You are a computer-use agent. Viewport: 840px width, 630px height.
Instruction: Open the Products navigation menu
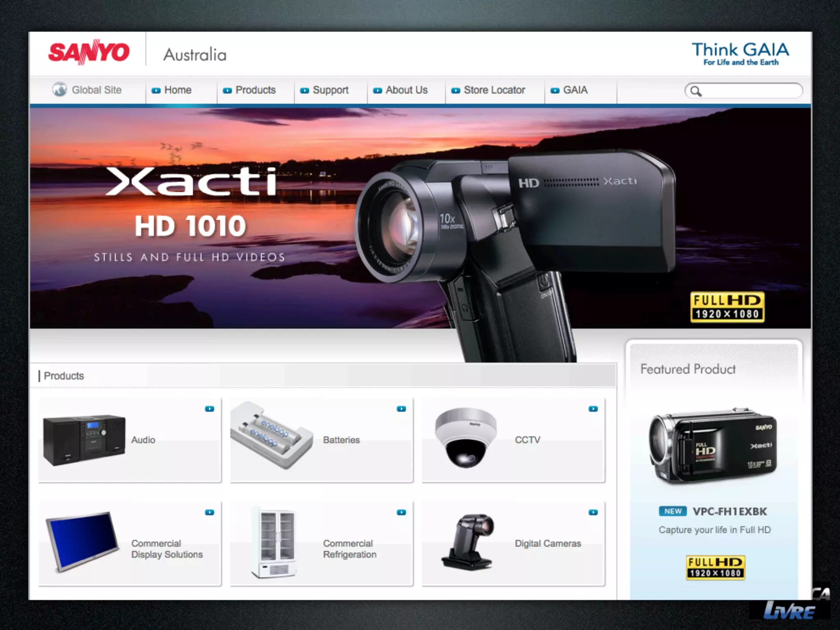pyautogui.click(x=255, y=90)
